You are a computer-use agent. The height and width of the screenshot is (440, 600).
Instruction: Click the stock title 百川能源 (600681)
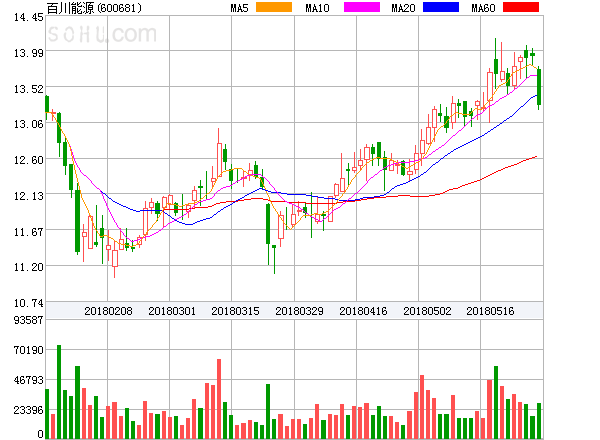(94, 8)
